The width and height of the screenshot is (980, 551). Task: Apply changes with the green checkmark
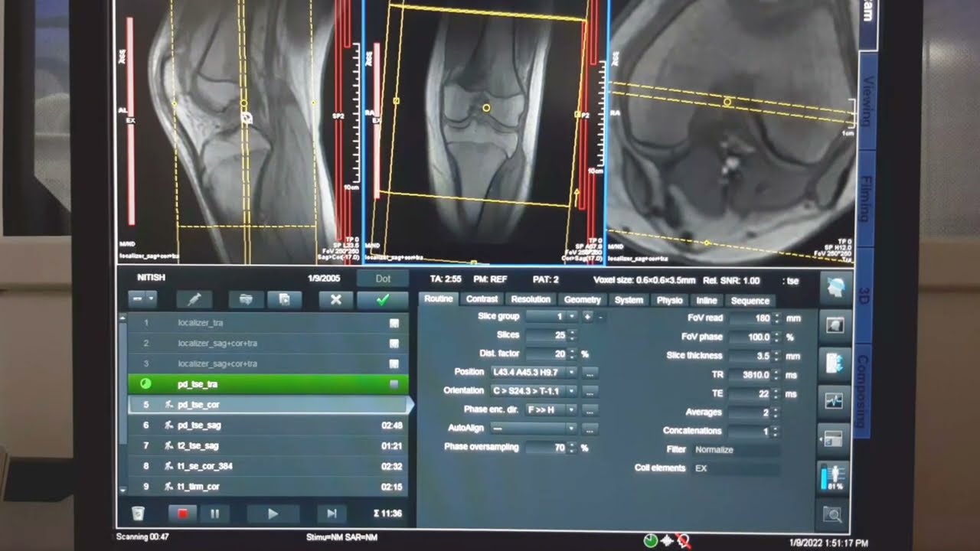(x=383, y=299)
